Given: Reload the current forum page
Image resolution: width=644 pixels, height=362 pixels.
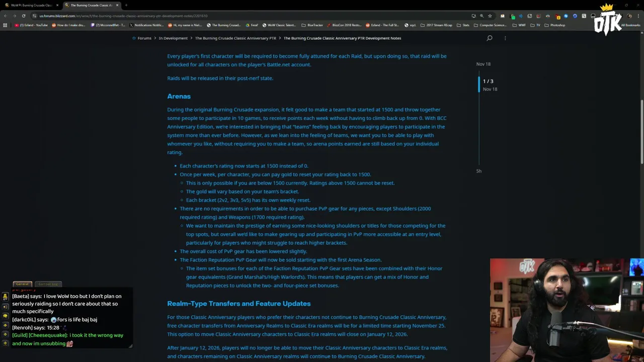Looking at the screenshot, I should [x=23, y=16].
